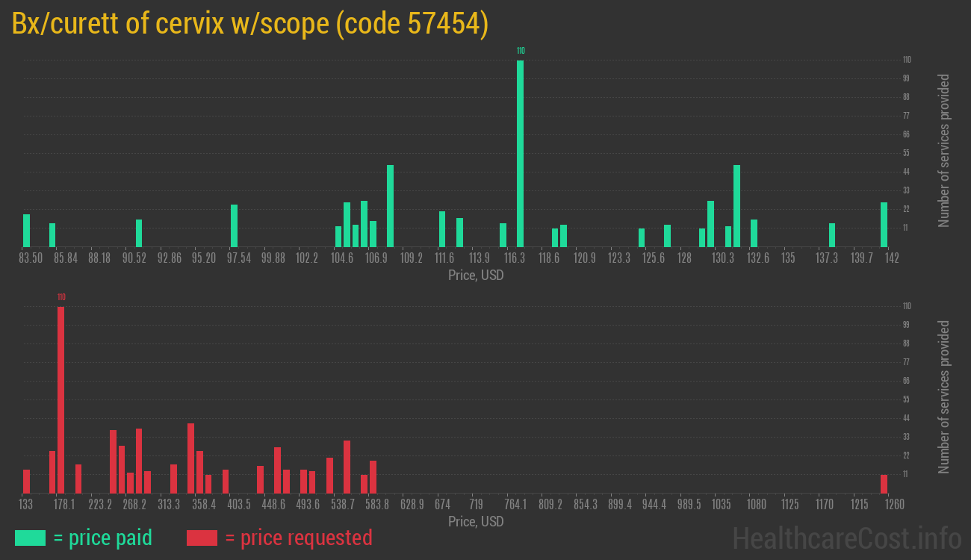Click the 110 value label above red bar
Image resolution: width=971 pixels, height=560 pixels.
click(61, 297)
